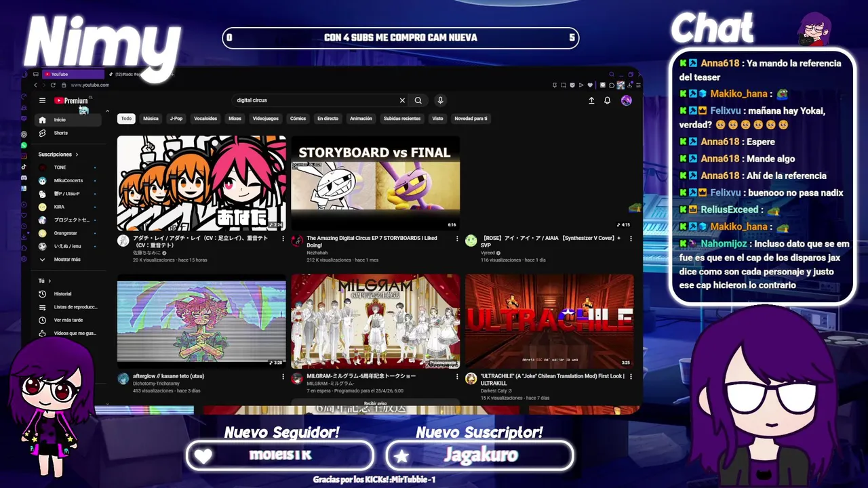Open the notifications bell
Image resolution: width=868 pixels, height=488 pixels.
pyautogui.click(x=608, y=100)
